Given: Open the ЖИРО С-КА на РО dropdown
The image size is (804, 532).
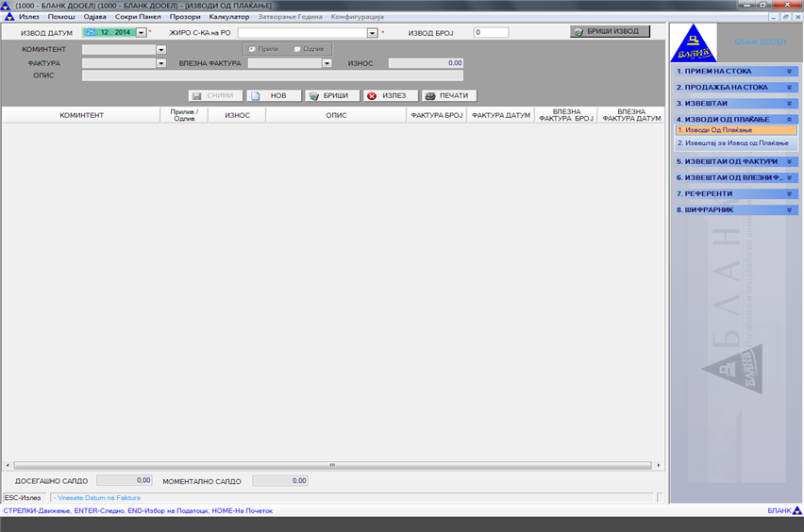Looking at the screenshot, I should [x=372, y=33].
